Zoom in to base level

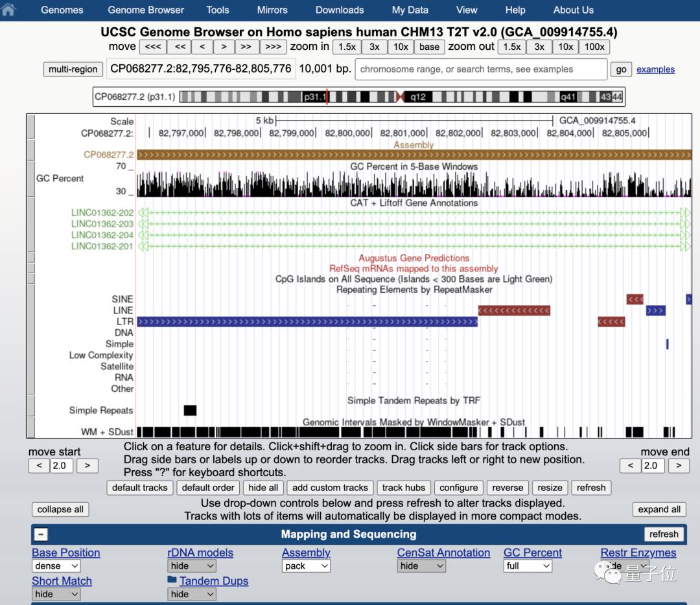429,47
